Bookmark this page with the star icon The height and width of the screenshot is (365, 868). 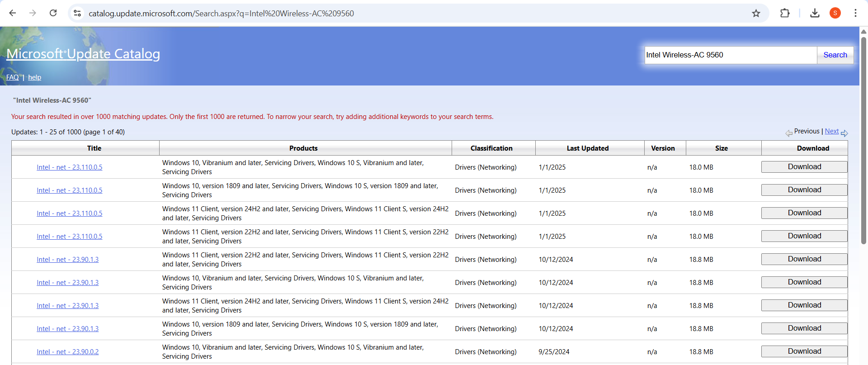[756, 13]
